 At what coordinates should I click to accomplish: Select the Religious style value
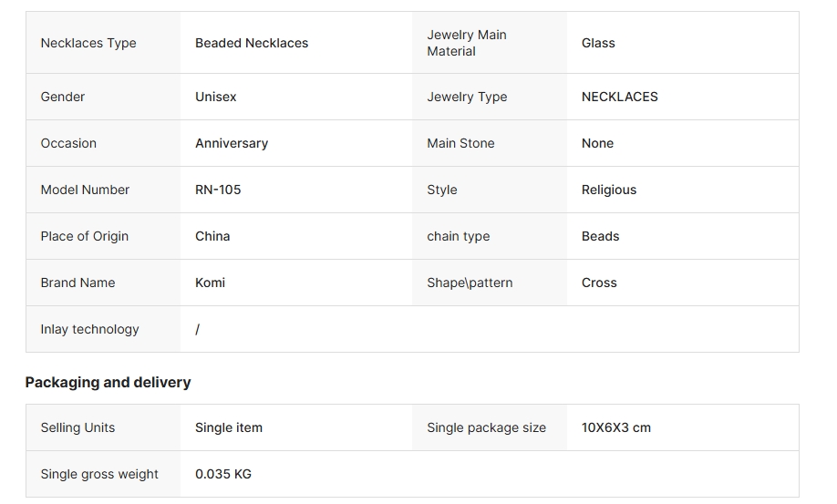609,190
